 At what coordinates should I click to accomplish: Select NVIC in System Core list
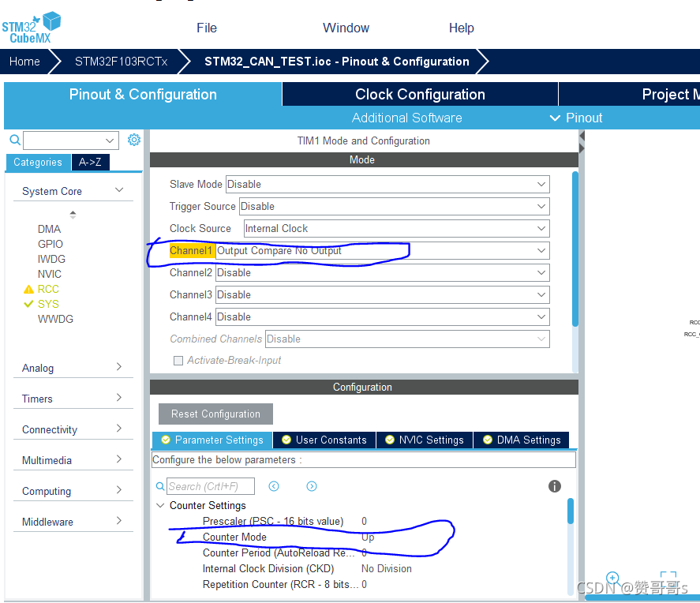click(50, 274)
